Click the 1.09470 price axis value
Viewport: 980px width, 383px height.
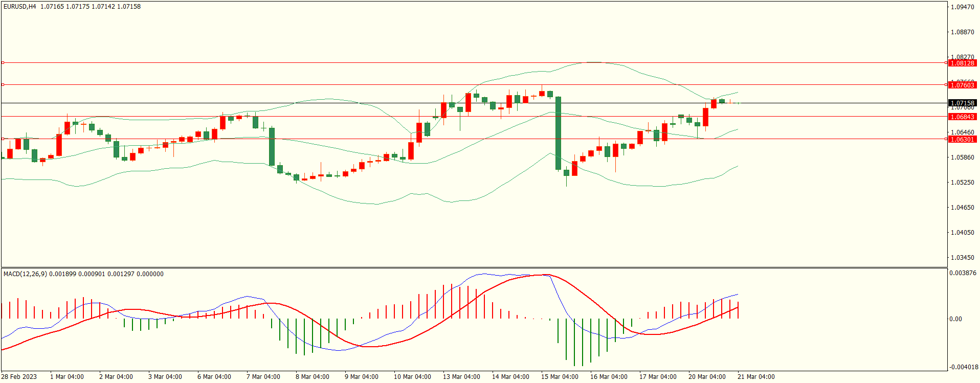coord(962,7)
